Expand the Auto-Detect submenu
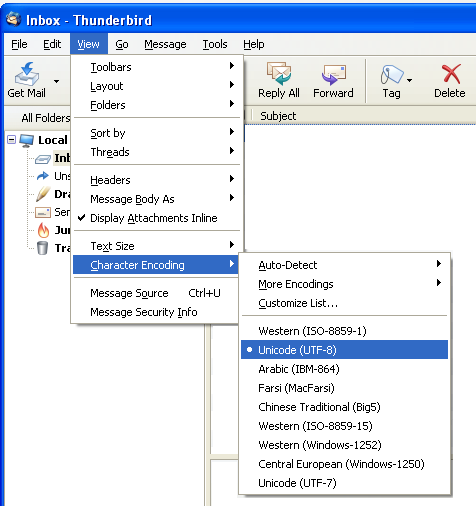The height and width of the screenshot is (506, 476). 345,265
